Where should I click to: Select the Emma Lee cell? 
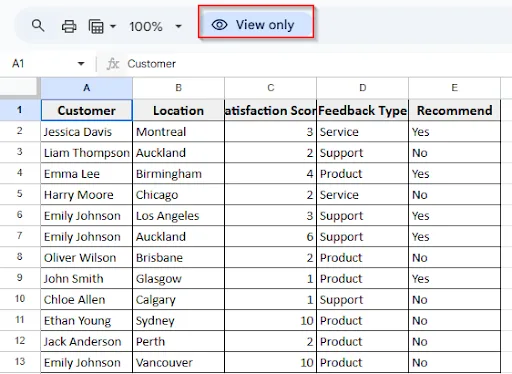coord(87,174)
